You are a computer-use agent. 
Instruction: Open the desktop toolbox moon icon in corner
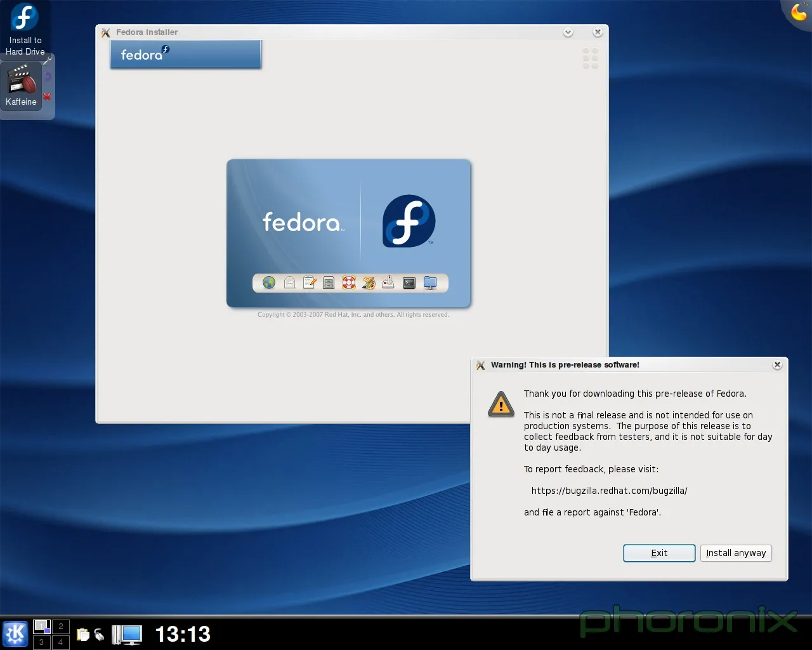tap(799, 11)
